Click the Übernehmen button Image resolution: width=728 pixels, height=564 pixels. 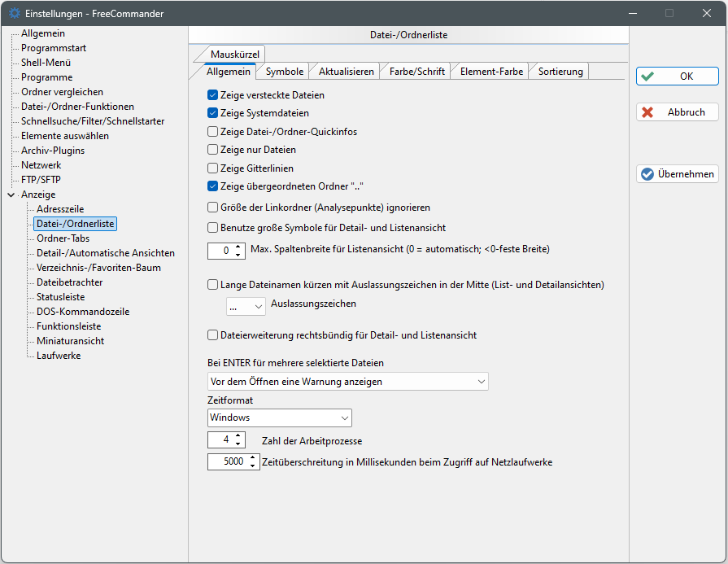[x=677, y=173]
